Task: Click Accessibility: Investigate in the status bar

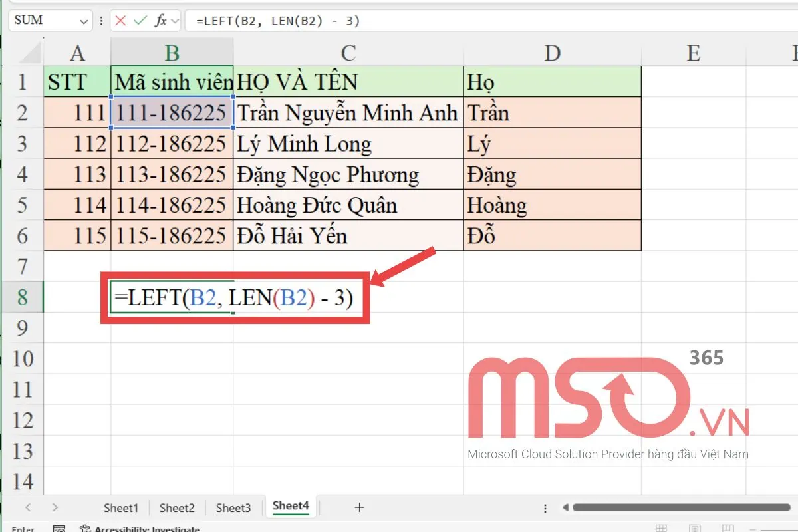Action: point(146,529)
